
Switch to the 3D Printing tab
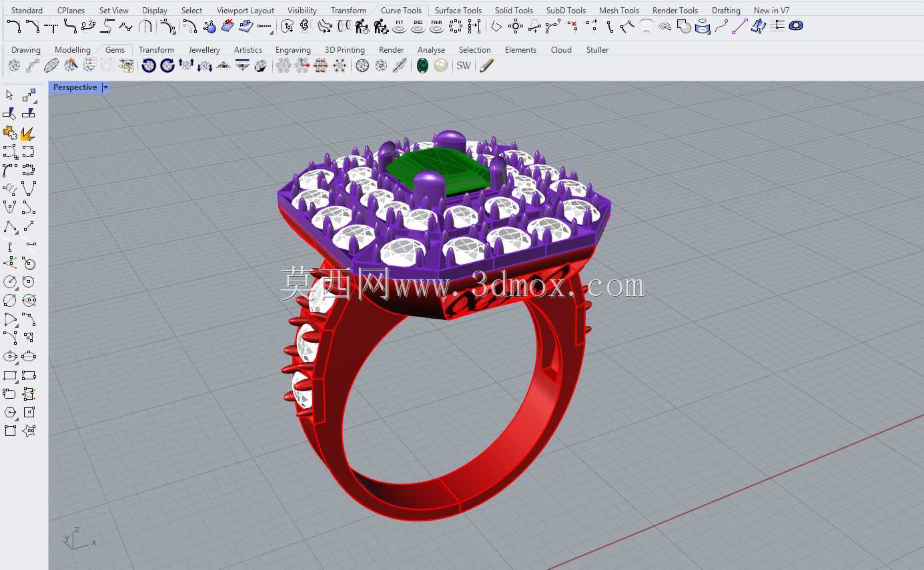pyautogui.click(x=345, y=50)
